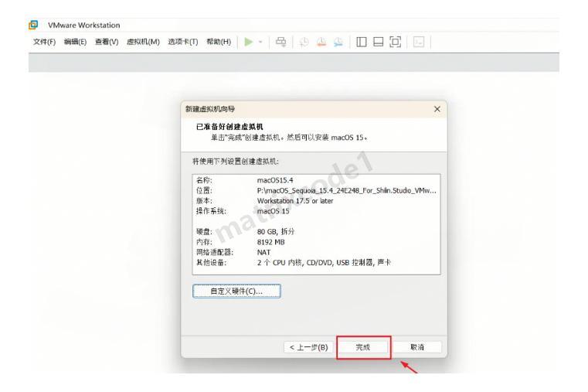Select the 80 GB, 拆分 disk value

(x=276, y=232)
